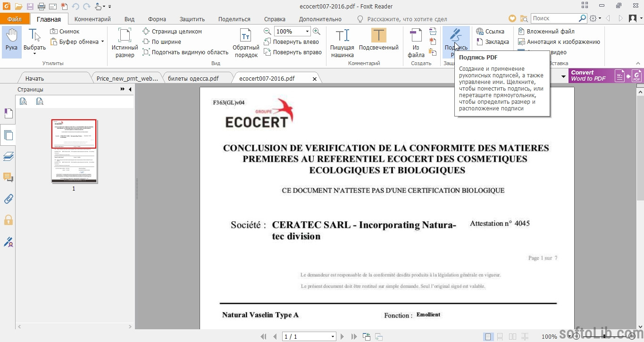The width and height of the screenshot is (644, 342).
Task: Open the Security lock panel
Action: click(x=8, y=220)
